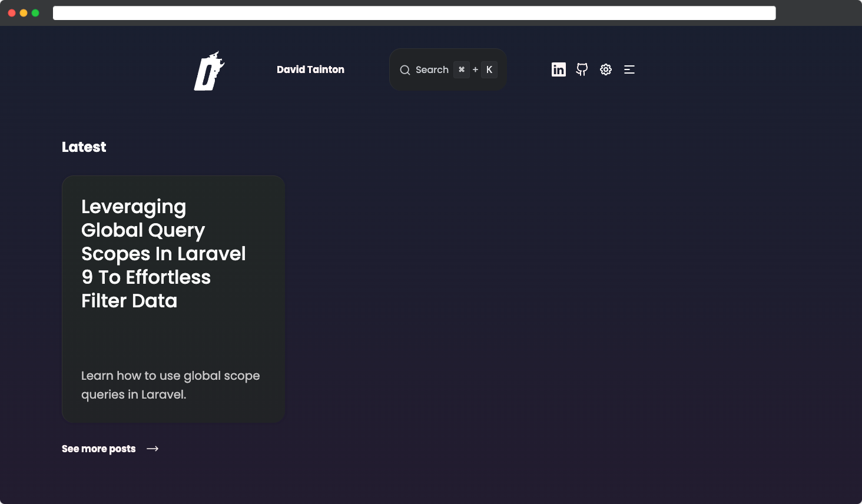Click the article description about global scope queries
Viewport: 862px width, 504px height.
(x=170, y=385)
